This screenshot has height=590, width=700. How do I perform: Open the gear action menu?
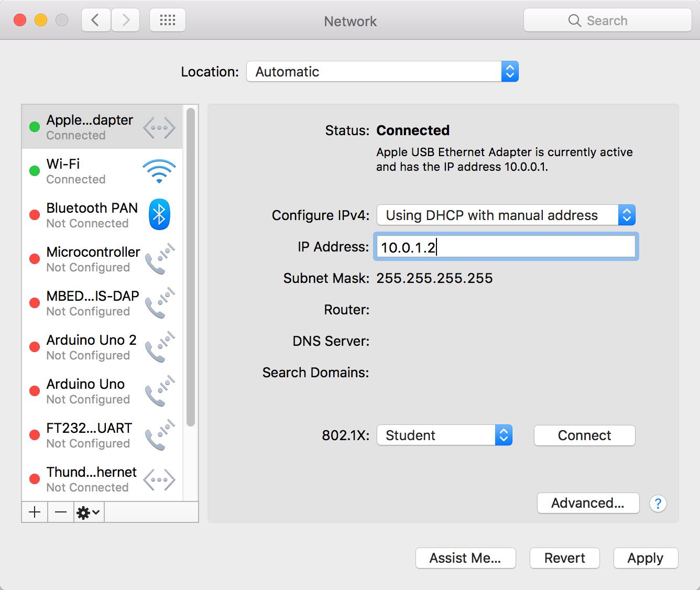coord(88,512)
